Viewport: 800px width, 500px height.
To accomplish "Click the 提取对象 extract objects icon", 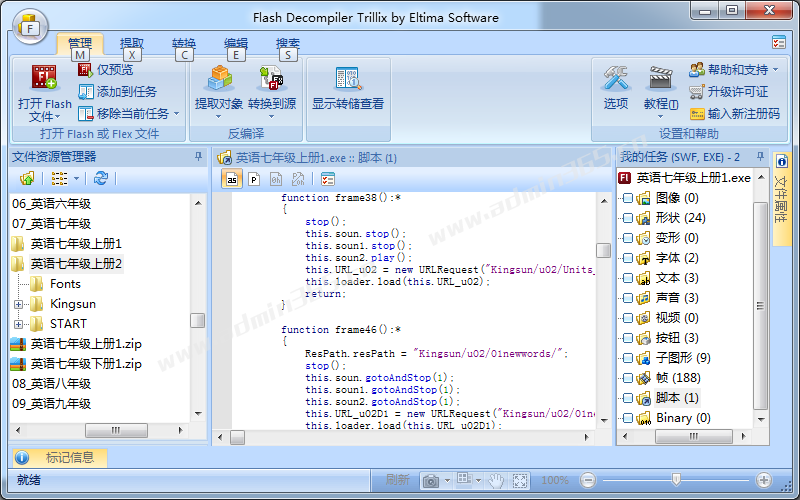I will (220, 78).
